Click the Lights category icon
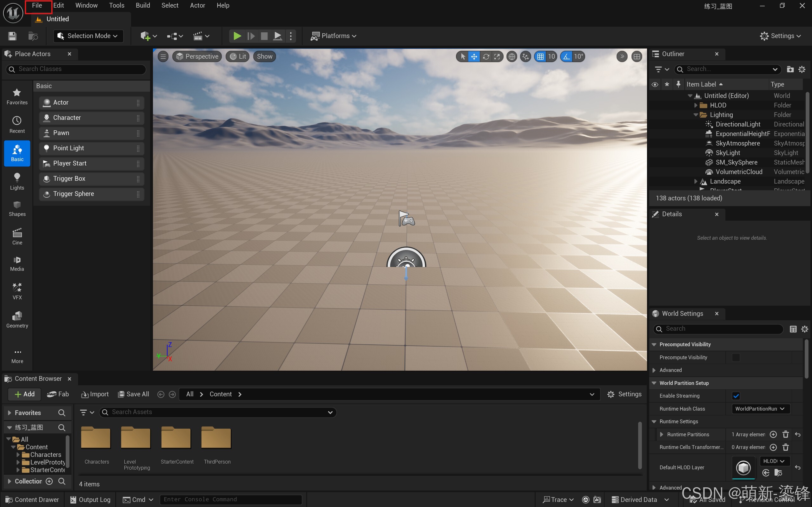This screenshot has width=812, height=507. pyautogui.click(x=17, y=181)
